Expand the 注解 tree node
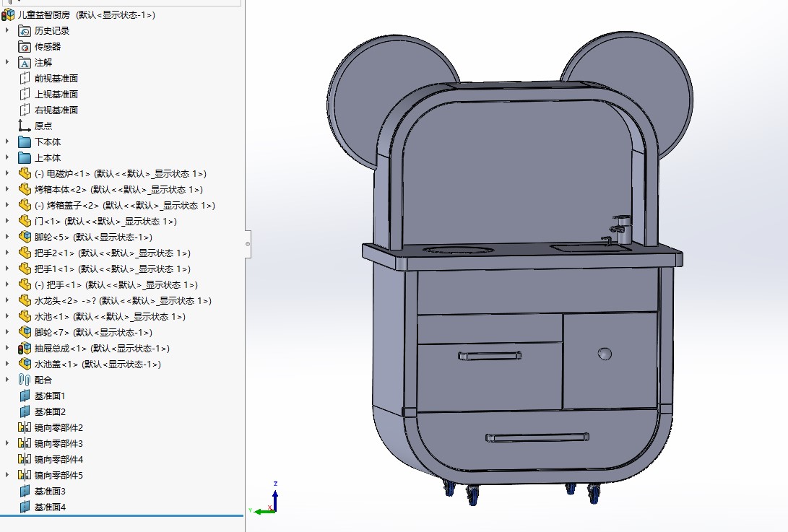The image size is (788, 532). click(7, 62)
